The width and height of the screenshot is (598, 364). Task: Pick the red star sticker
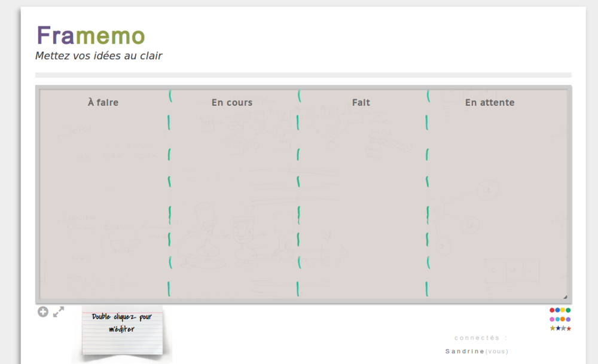point(569,329)
